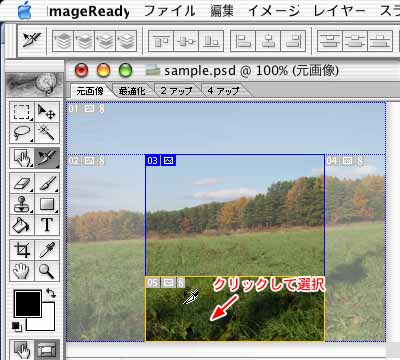Pick the Magic Wand tool
The width and height of the screenshot is (400, 360).
click(47, 133)
